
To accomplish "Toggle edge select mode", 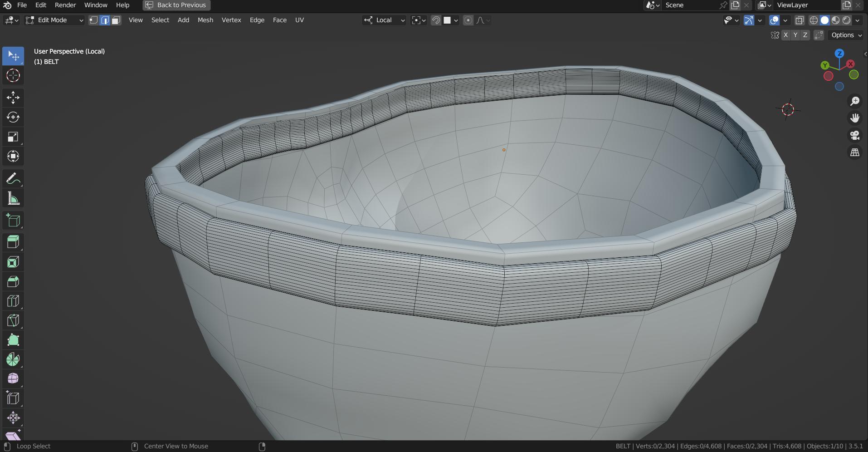I will pos(105,20).
